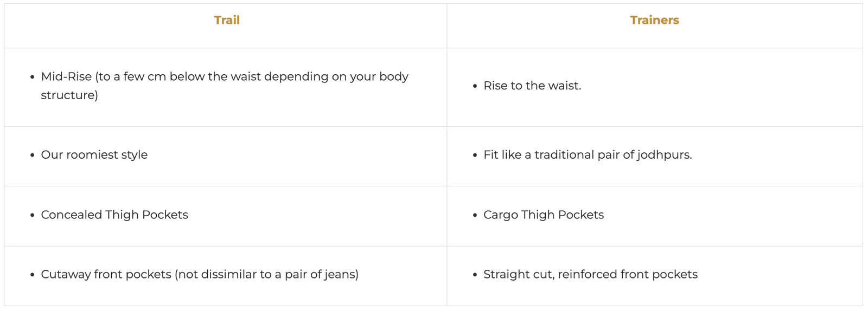Click the bullet before "Rise to the waist"
This screenshot has width=868, height=311.
pyautogui.click(x=475, y=86)
